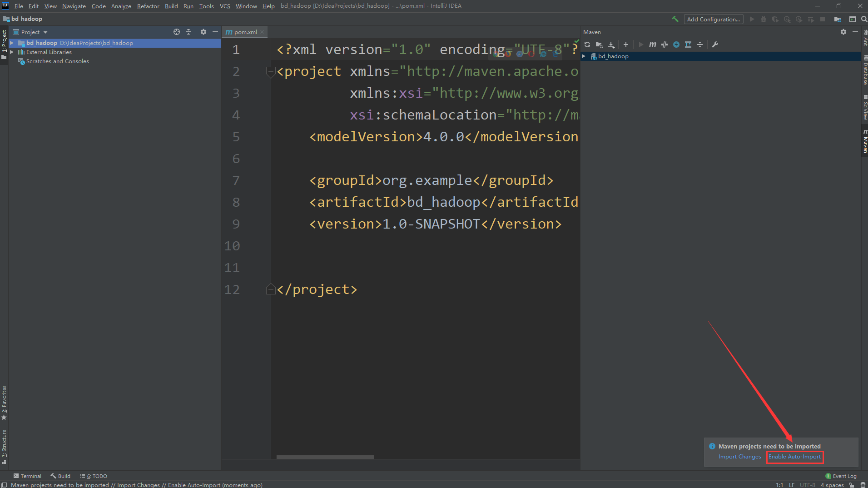Toggle read-only lock icon in status bar
Screen dimensions: 868x488
(852, 485)
